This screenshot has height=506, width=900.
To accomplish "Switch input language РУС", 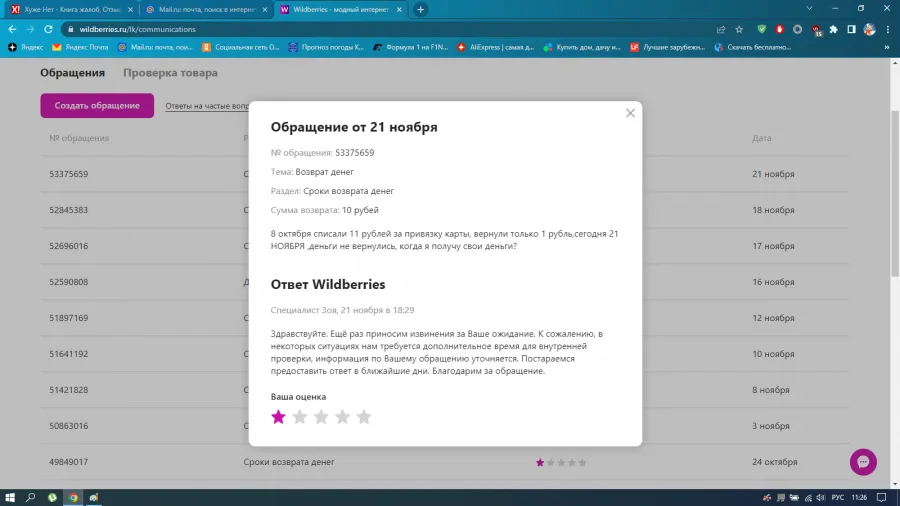I will click(838, 497).
